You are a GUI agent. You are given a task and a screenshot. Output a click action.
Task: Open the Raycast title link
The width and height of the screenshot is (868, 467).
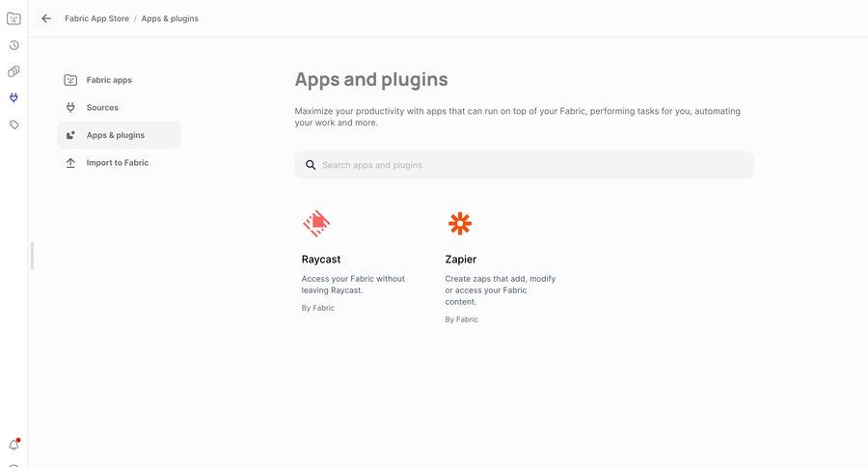click(x=321, y=260)
